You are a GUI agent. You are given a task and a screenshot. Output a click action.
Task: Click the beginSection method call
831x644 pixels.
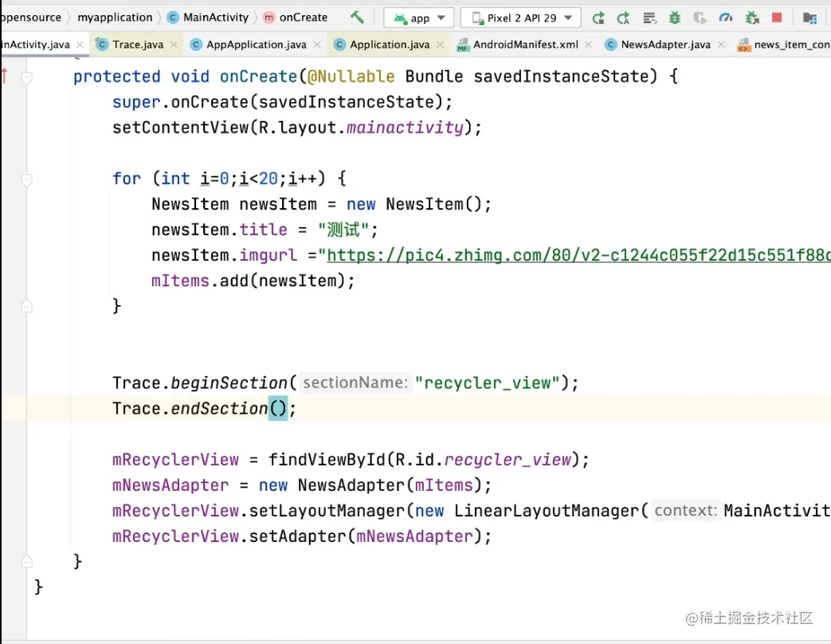[x=229, y=383]
